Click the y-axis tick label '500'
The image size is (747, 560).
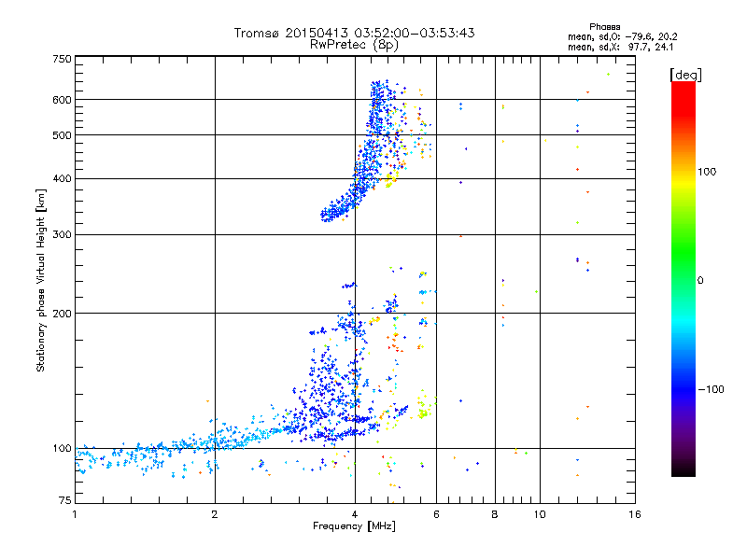point(63,135)
